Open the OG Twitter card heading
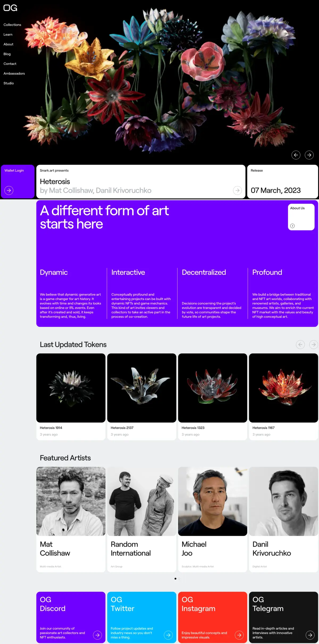This screenshot has width=319, height=644. click(x=123, y=604)
